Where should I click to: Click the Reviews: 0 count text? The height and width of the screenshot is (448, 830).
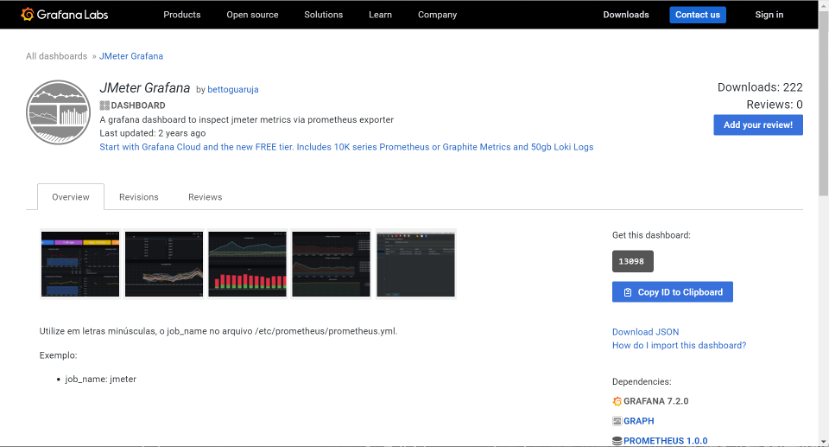coord(774,105)
